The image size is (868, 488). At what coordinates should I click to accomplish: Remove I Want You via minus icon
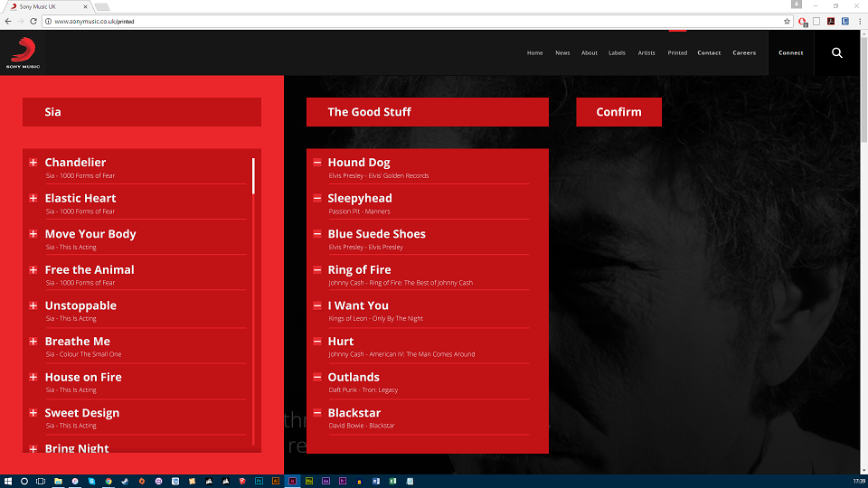tap(317, 305)
